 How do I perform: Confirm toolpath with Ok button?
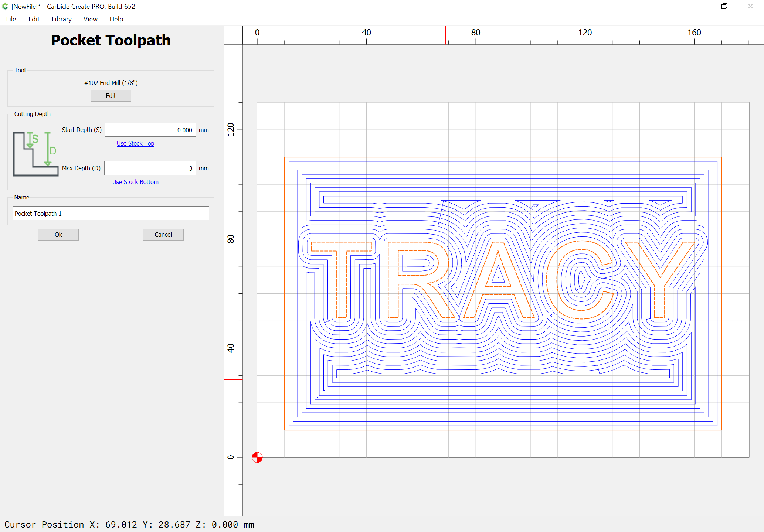coord(58,235)
